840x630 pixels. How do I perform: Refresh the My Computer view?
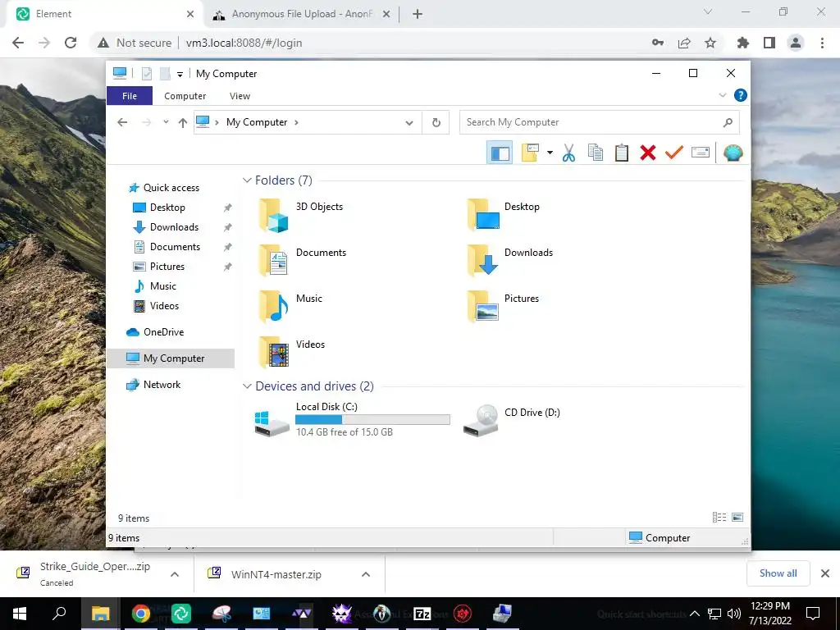pos(436,123)
